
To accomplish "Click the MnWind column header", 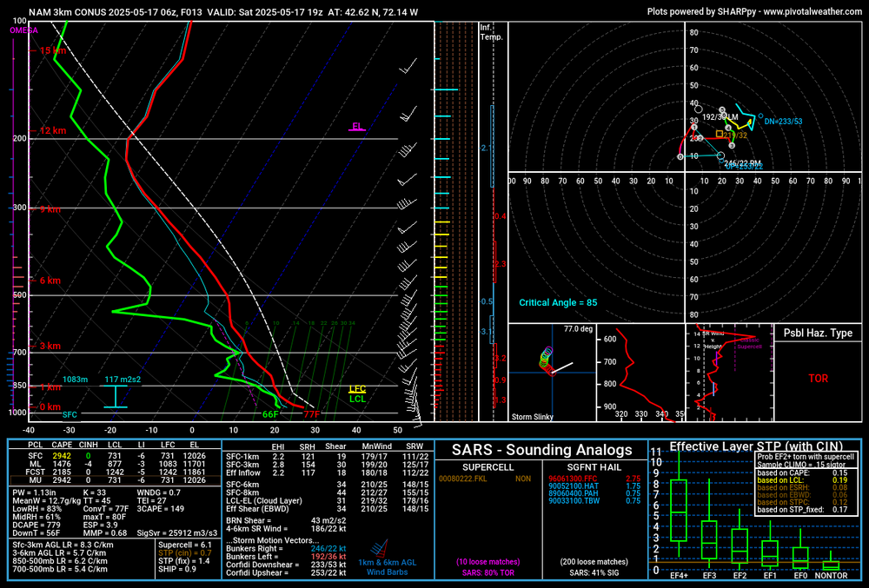I will pyautogui.click(x=377, y=446).
